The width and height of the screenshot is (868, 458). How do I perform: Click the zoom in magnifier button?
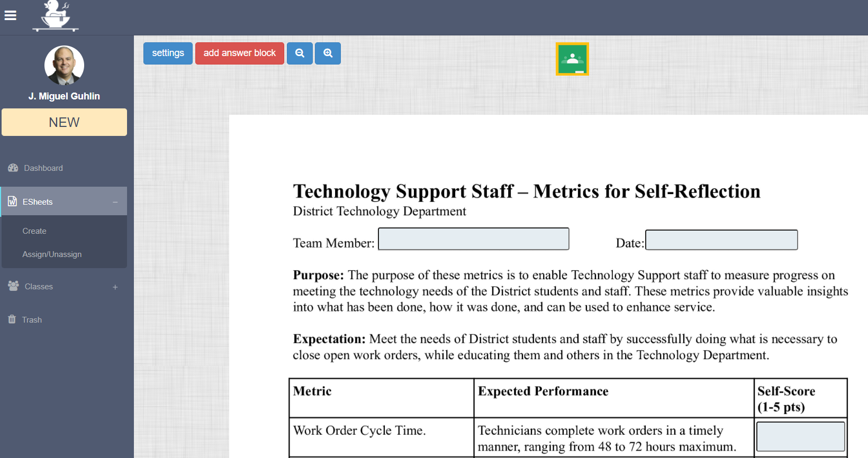point(328,53)
